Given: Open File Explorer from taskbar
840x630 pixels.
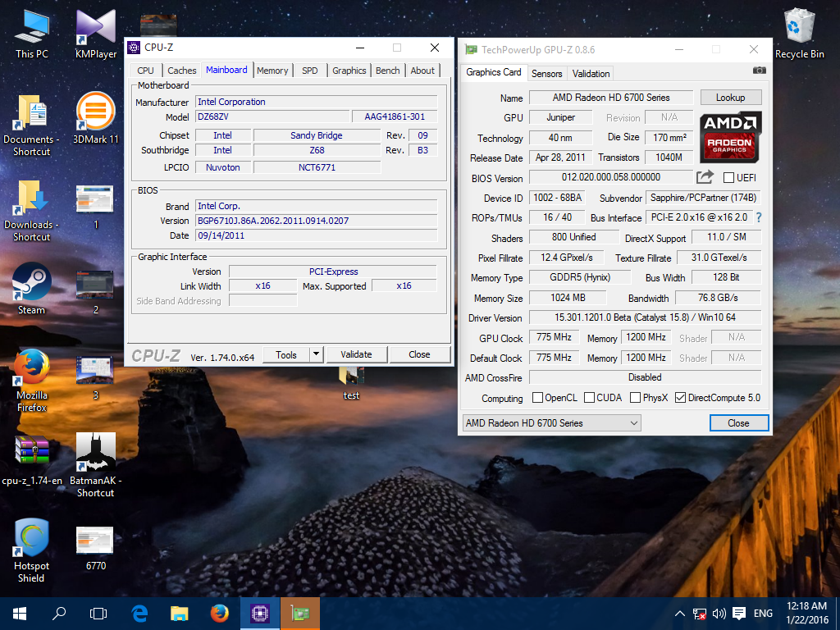Looking at the screenshot, I should click(x=180, y=614).
